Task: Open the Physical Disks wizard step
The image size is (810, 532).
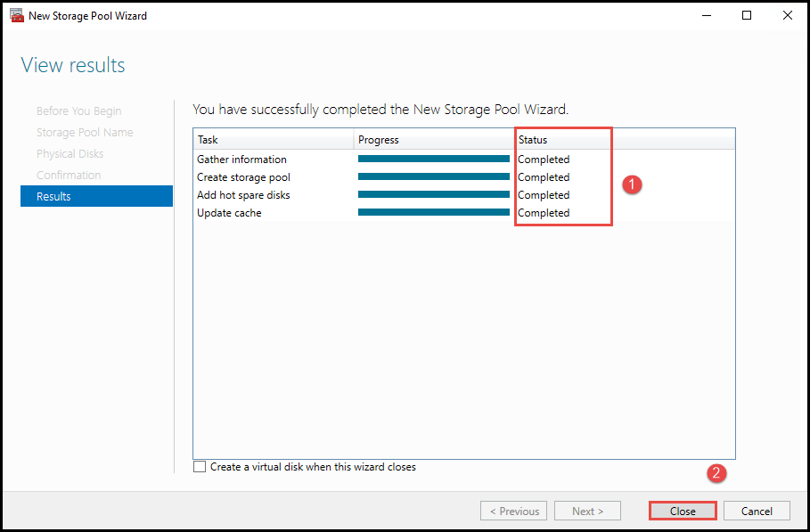Action: click(x=70, y=154)
